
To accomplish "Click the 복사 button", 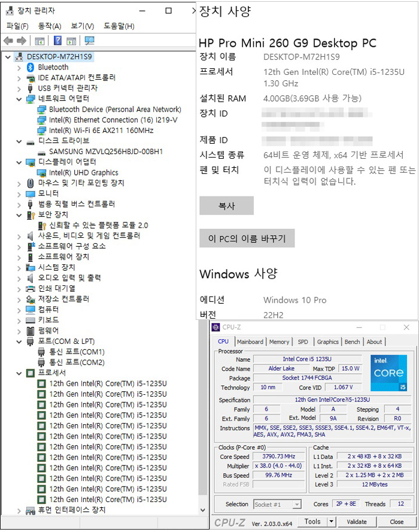I will point(226,205).
